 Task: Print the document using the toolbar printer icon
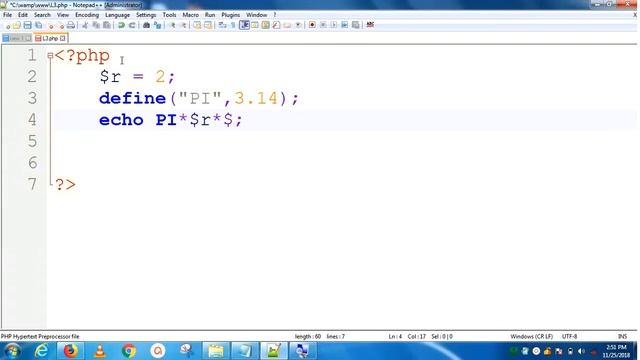click(x=71, y=25)
